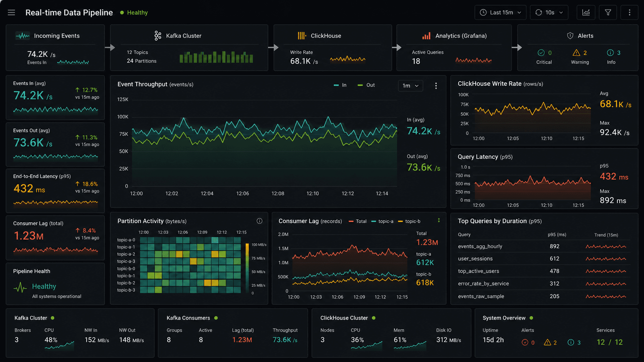Click the topic-a-2 heatmap row label
The width and height of the screenshot is (644, 362).
pyautogui.click(x=126, y=254)
